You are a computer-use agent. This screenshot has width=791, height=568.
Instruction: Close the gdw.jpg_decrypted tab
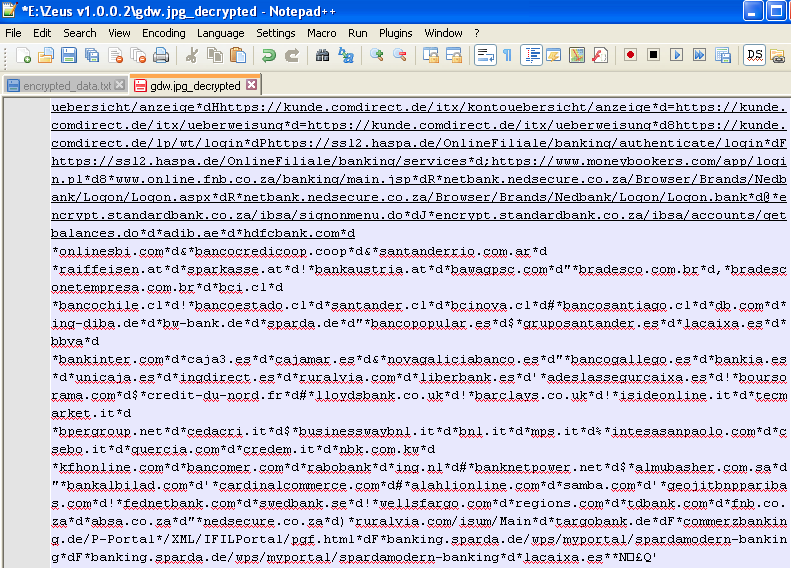click(x=251, y=85)
